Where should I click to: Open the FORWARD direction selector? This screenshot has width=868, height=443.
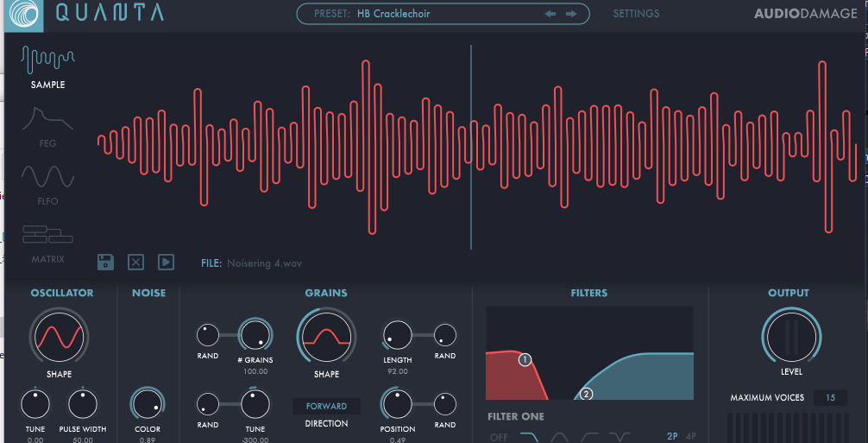(x=327, y=406)
